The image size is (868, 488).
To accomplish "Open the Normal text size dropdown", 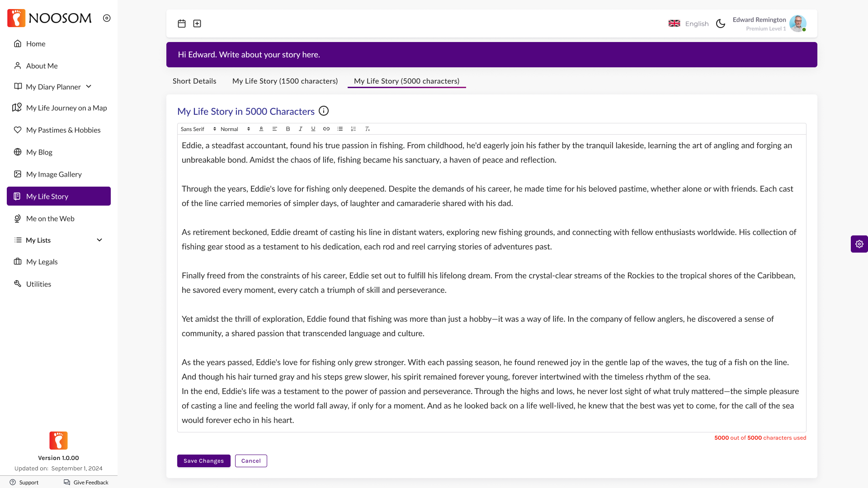I will 235,129.
